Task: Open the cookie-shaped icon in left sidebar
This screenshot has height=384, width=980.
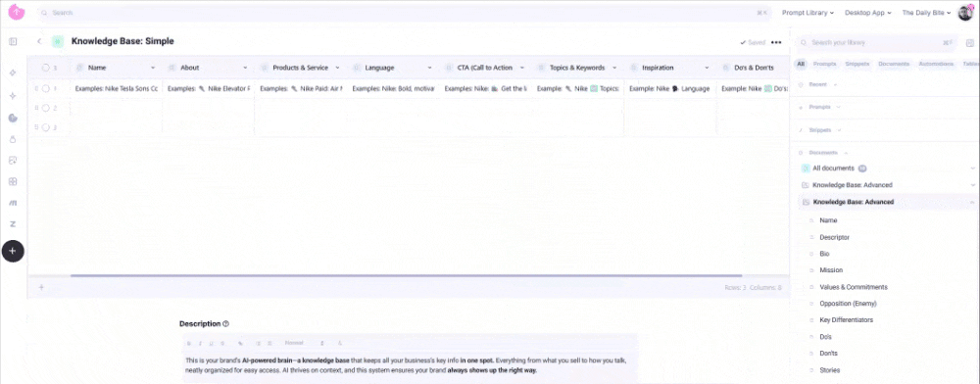Action: pos(13,118)
